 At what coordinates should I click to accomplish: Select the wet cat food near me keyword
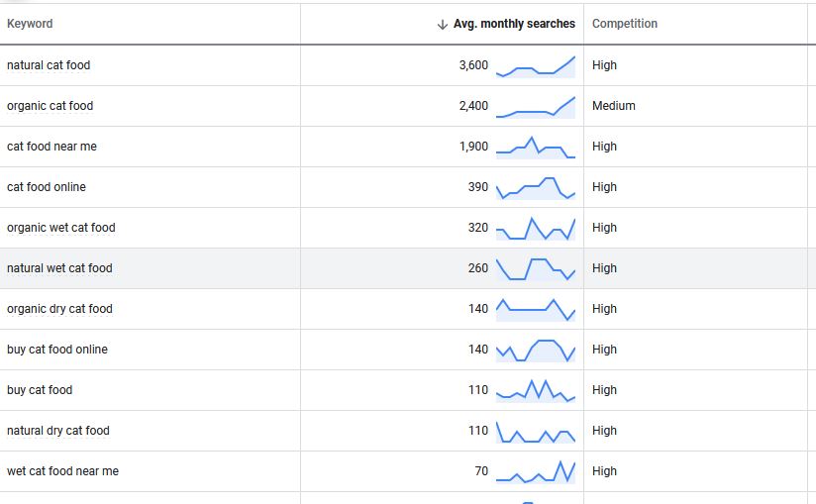[63, 470]
